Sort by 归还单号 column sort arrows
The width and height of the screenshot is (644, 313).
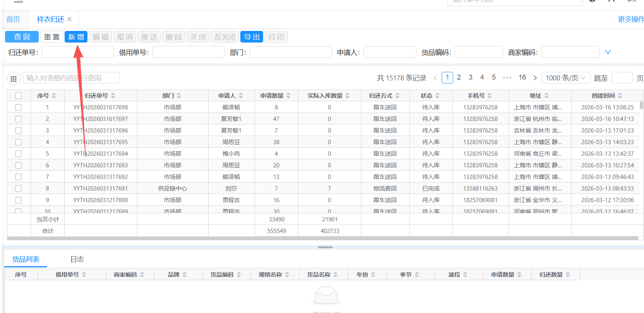click(x=113, y=96)
